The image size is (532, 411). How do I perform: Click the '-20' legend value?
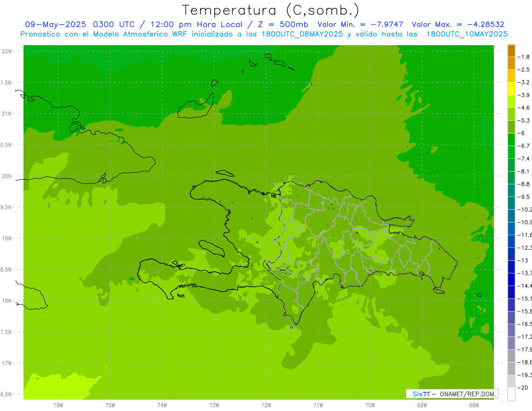pos(523,388)
